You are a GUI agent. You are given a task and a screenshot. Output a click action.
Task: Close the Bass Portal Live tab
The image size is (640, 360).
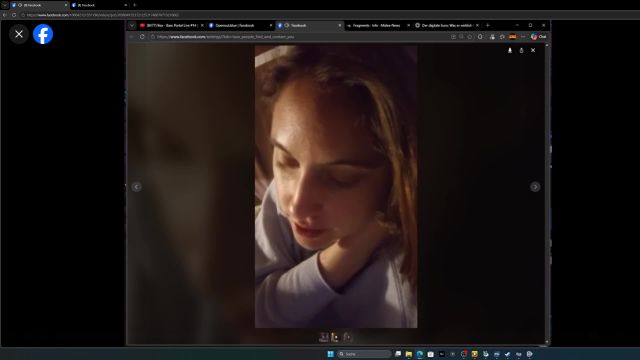[202, 25]
